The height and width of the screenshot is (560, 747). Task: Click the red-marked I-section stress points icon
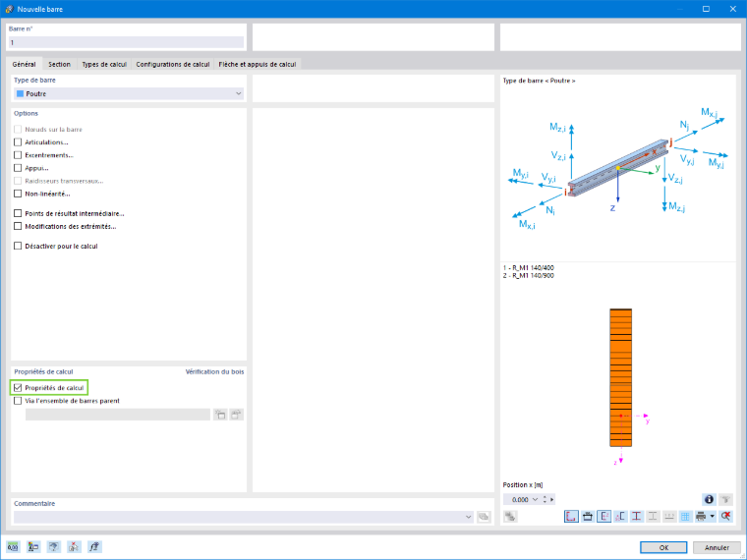pos(637,516)
